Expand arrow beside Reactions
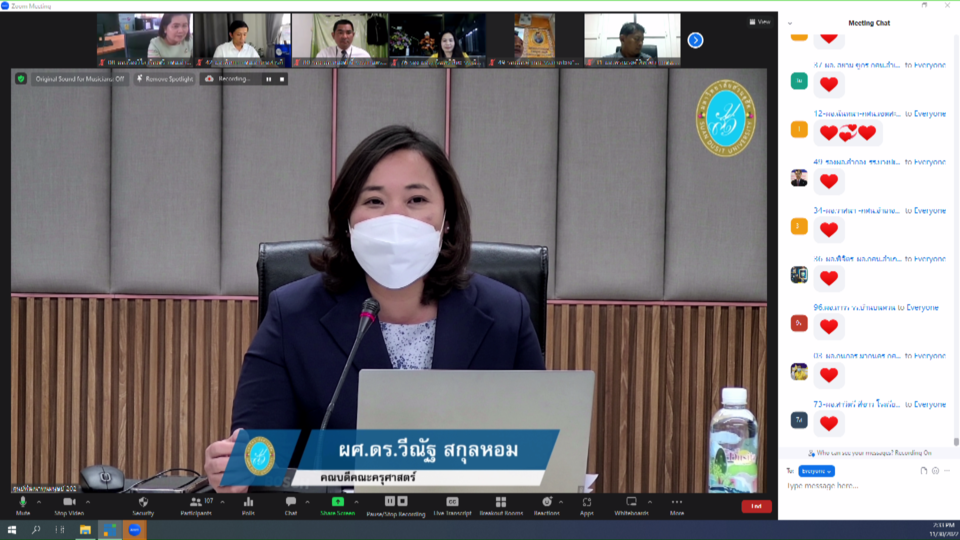 point(561,502)
